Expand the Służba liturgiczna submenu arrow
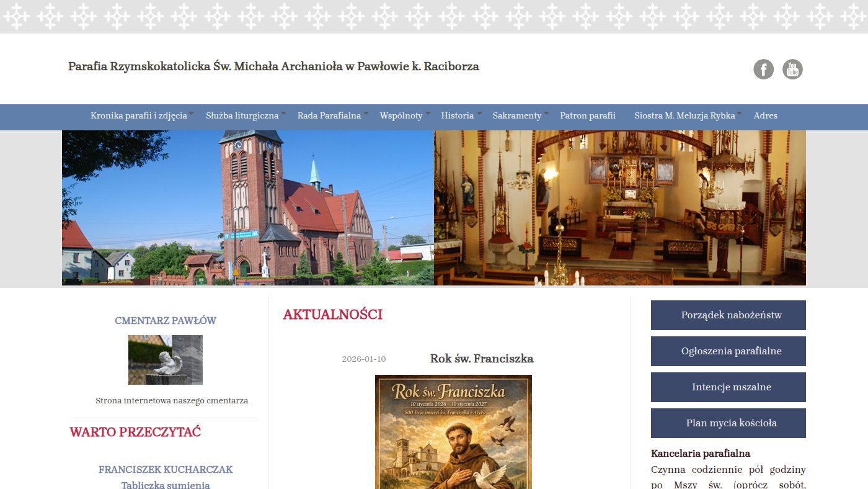This screenshot has height=489, width=868. point(283,114)
